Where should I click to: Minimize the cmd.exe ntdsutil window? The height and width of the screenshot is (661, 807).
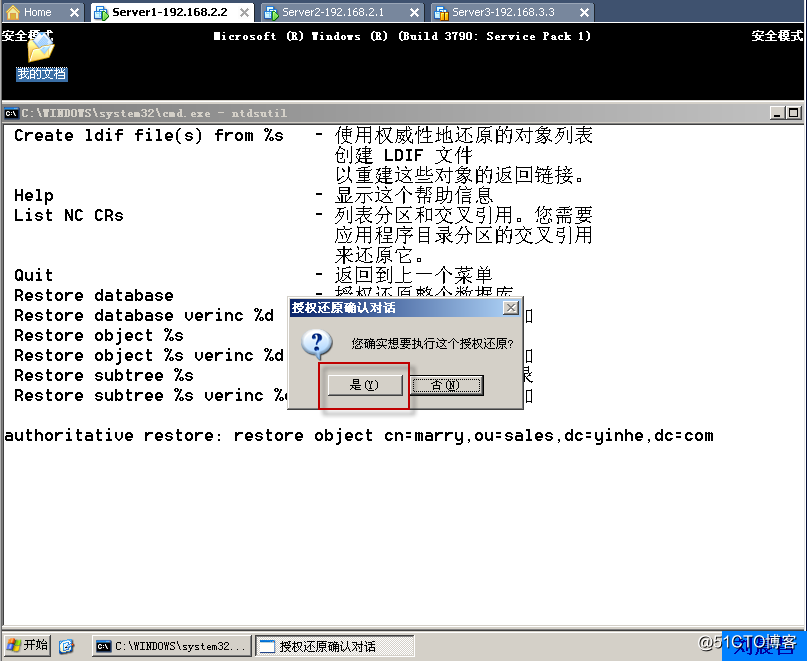pyautogui.click(x=777, y=113)
